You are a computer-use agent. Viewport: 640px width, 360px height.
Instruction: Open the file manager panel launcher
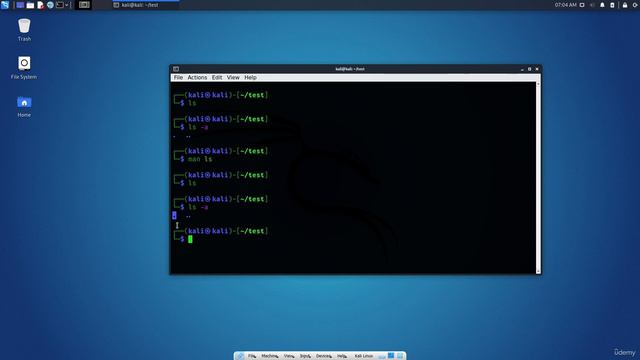(30, 5)
